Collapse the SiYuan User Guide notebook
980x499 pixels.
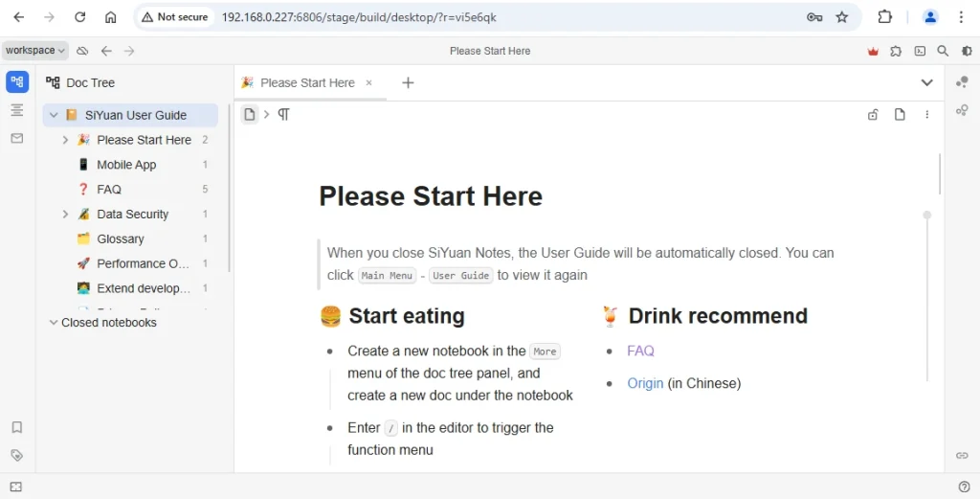coord(54,115)
